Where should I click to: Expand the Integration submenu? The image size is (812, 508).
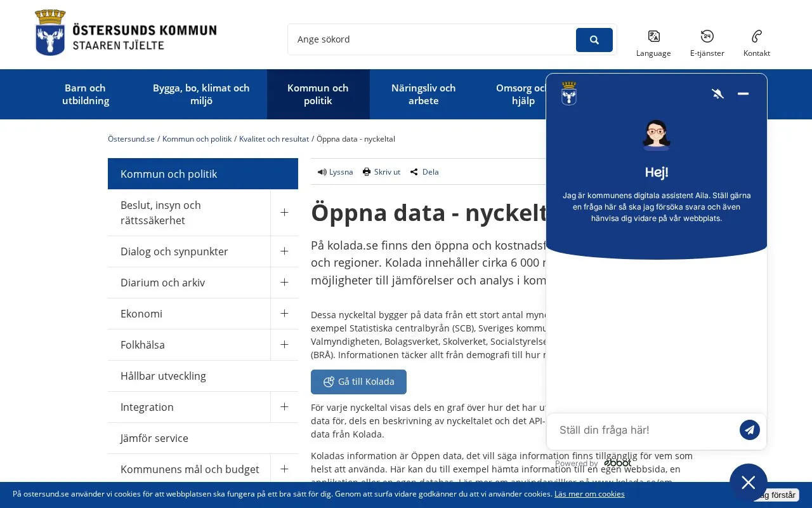(x=284, y=407)
